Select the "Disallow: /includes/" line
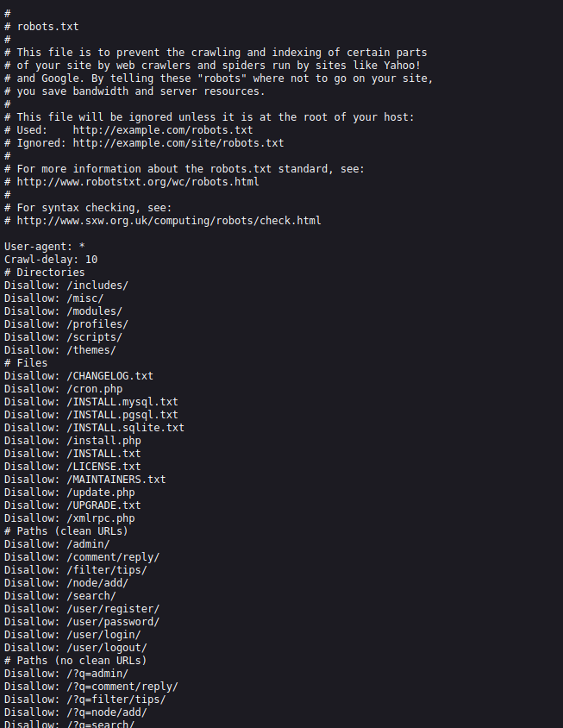Image resolution: width=563 pixels, height=728 pixels. 66,286
